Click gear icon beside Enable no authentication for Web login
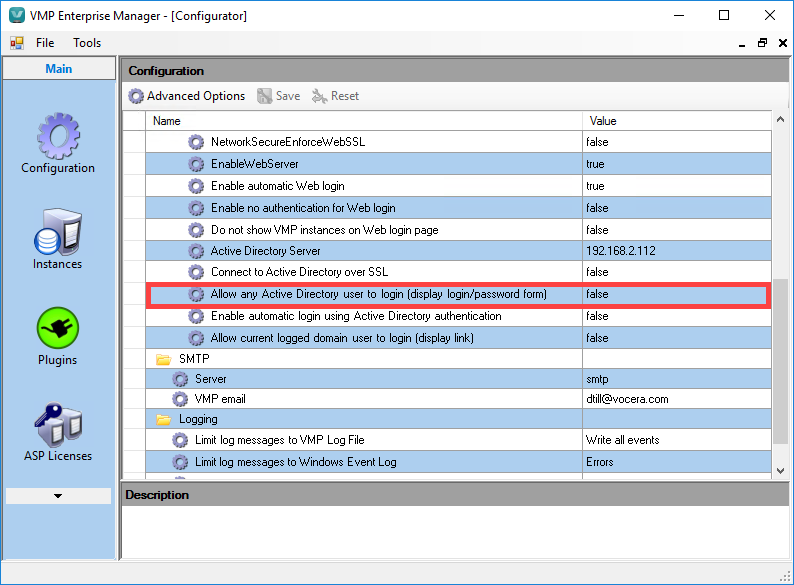This screenshot has height=585, width=794. (196, 208)
